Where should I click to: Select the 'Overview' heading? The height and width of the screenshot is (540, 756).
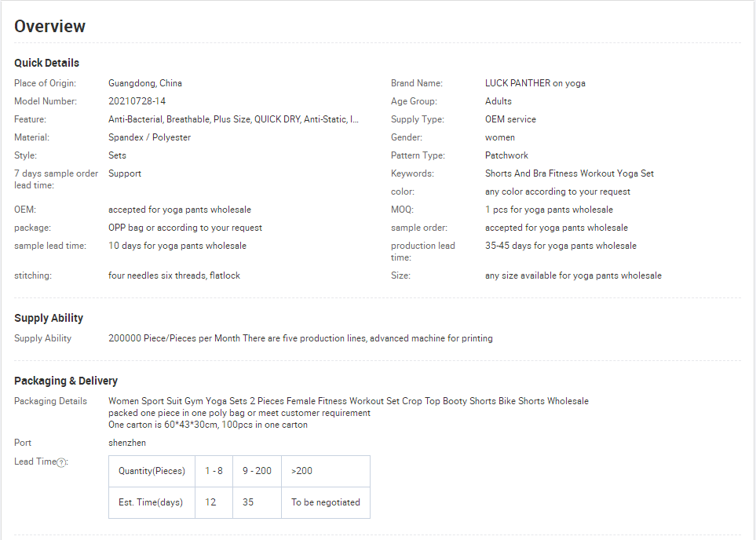coord(49,26)
